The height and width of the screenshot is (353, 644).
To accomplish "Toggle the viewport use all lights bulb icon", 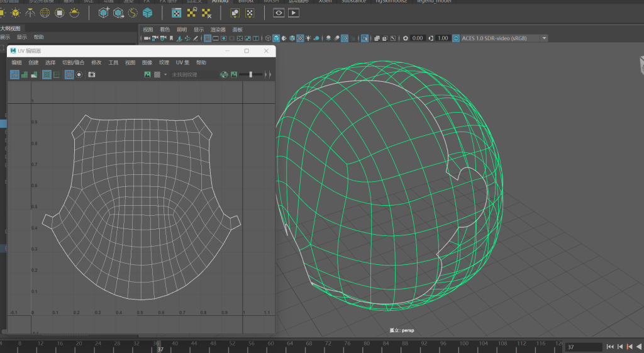I will point(308,38).
